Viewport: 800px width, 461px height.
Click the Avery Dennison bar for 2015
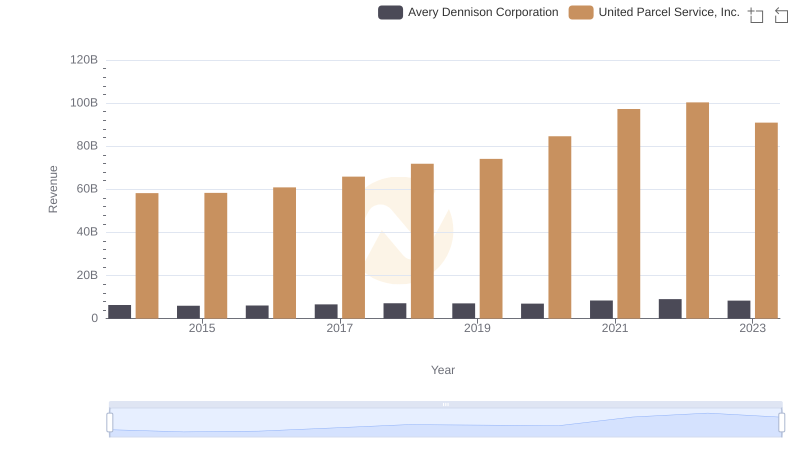(x=188, y=312)
